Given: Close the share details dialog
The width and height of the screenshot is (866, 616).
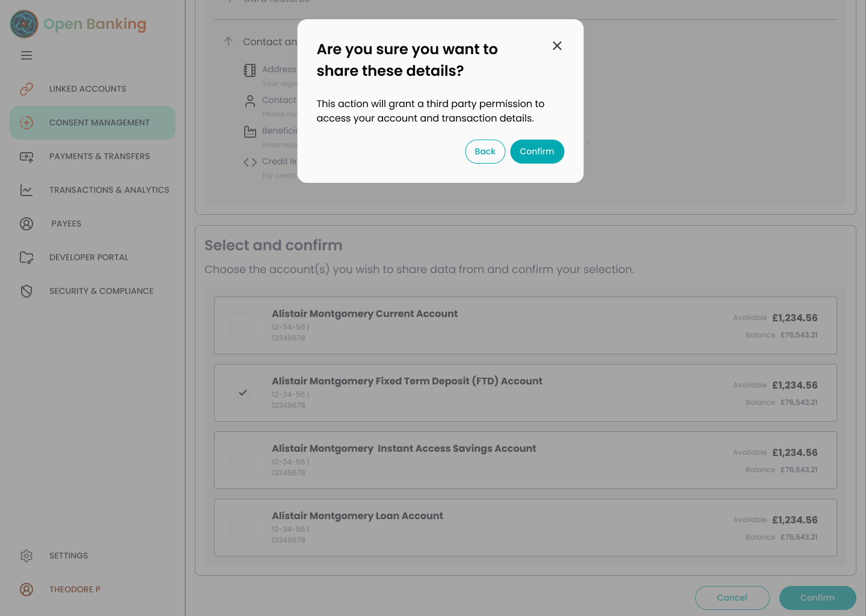Looking at the screenshot, I should (x=557, y=46).
